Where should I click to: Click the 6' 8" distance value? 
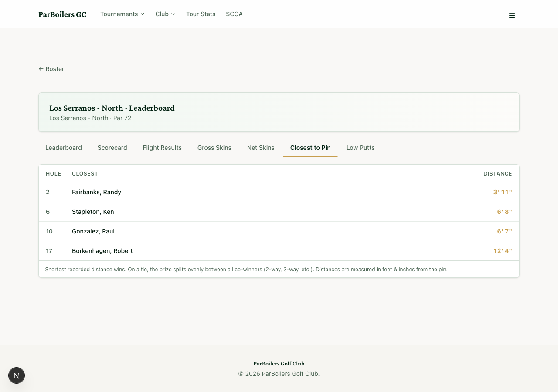click(x=504, y=212)
